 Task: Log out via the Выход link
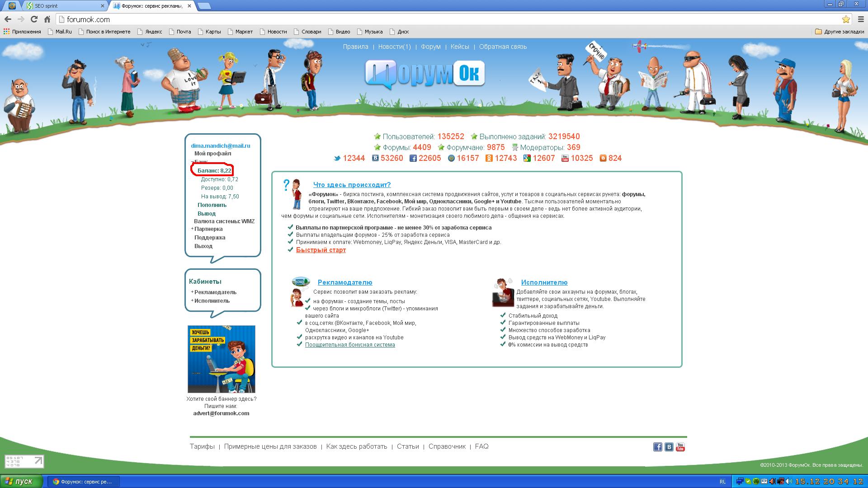[203, 246]
